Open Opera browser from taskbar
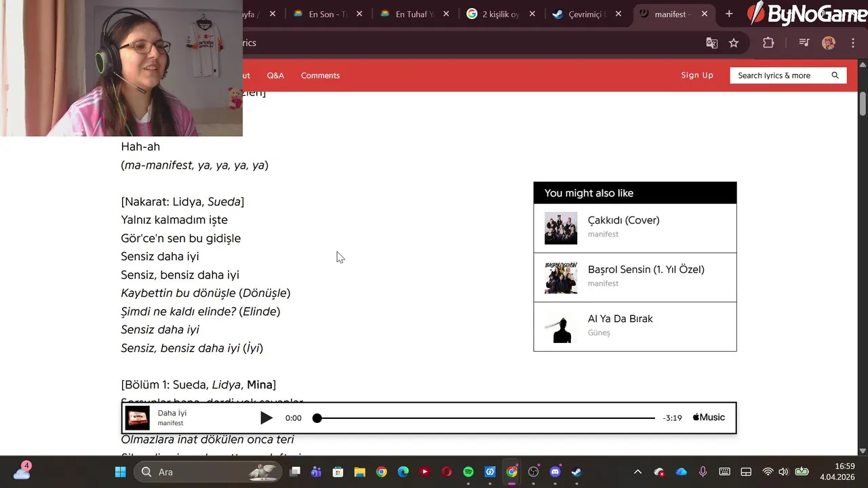868x488 pixels. pyautogui.click(x=446, y=472)
